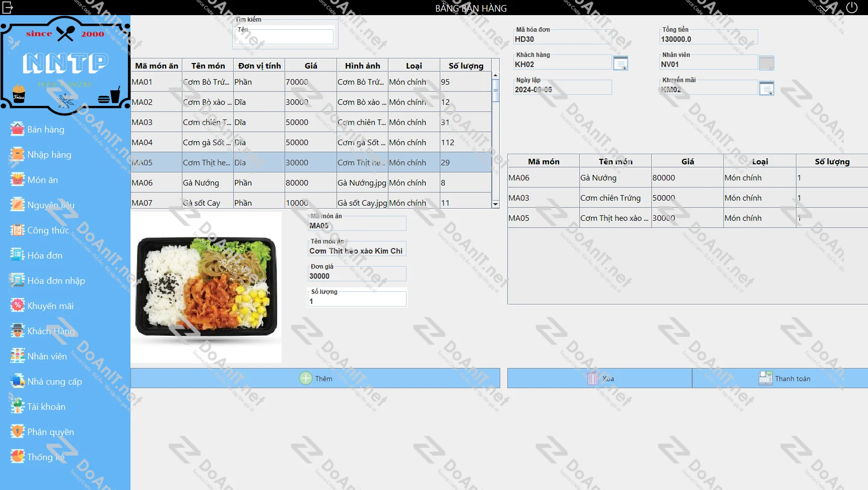Click the Thống kê pie chart icon

[x=18, y=457]
